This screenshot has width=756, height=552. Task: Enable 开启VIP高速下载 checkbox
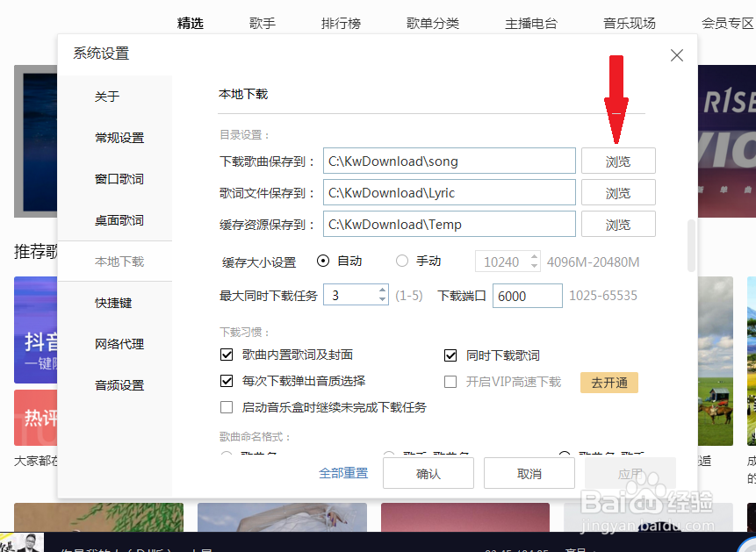[450, 382]
